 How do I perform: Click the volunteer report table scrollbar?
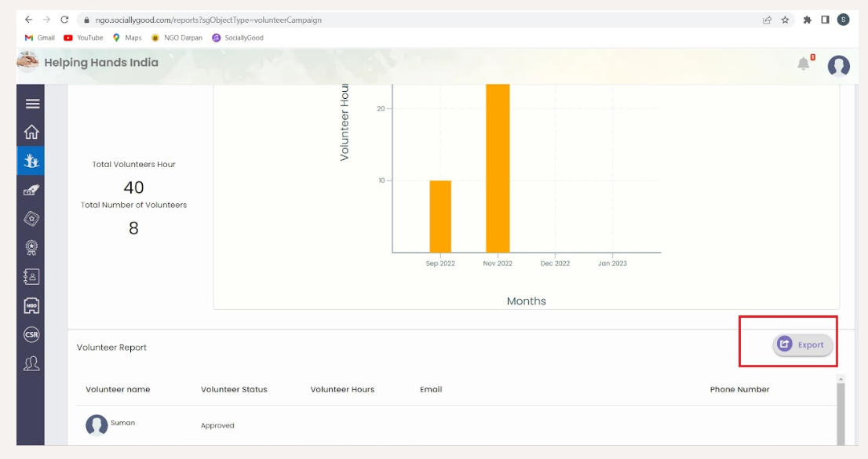841,412
